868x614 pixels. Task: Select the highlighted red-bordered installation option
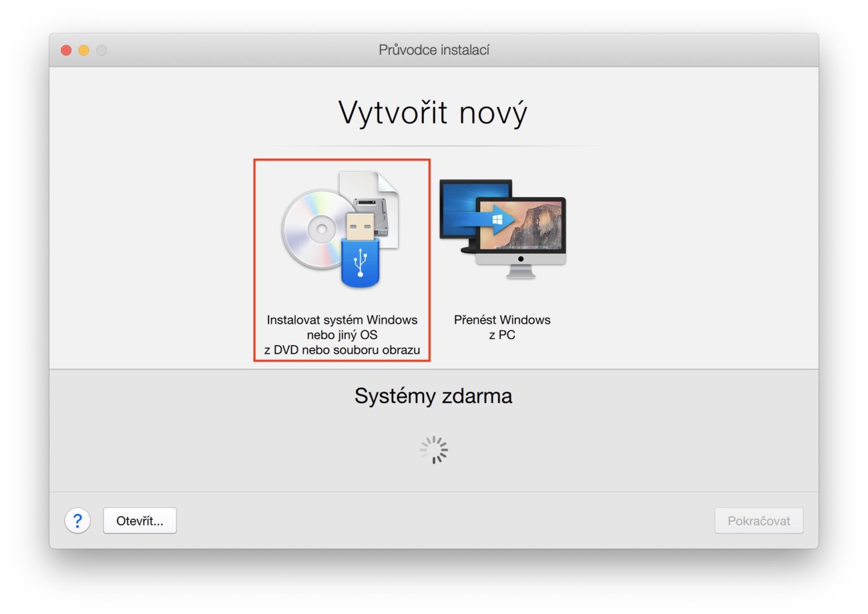342,260
